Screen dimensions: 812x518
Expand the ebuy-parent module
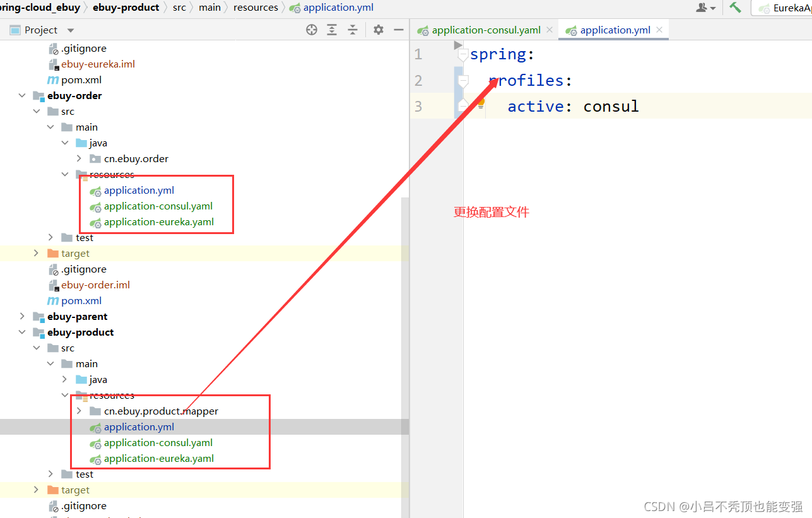pos(22,317)
